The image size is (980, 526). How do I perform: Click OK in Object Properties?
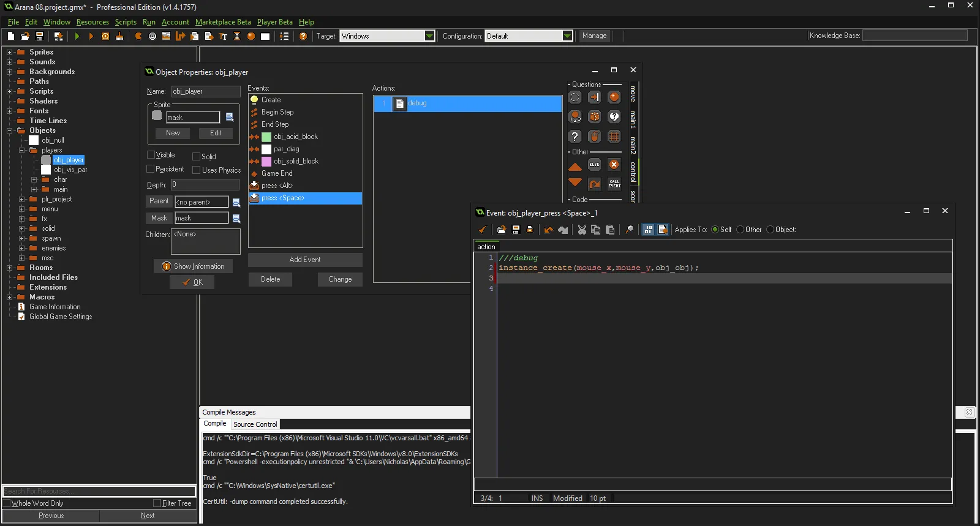click(192, 282)
